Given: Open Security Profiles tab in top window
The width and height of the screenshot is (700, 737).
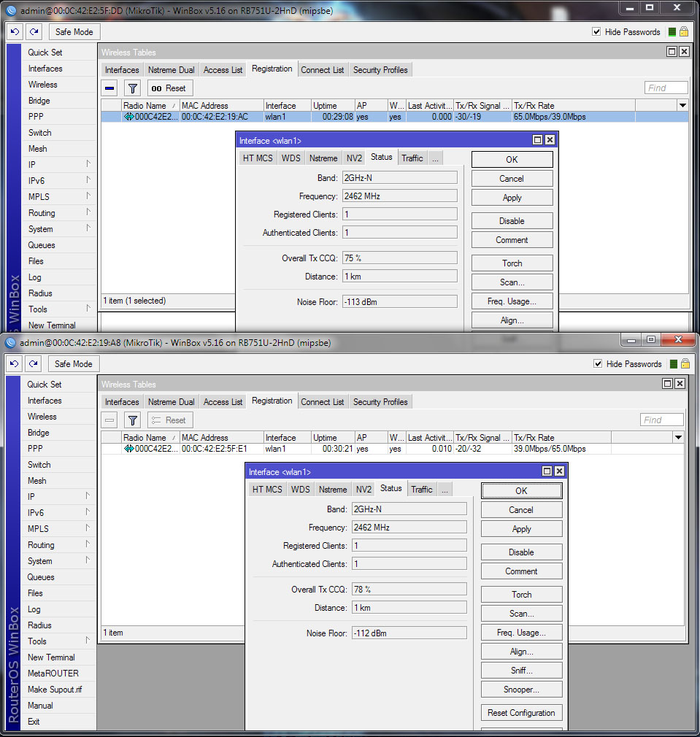Looking at the screenshot, I should (380, 70).
